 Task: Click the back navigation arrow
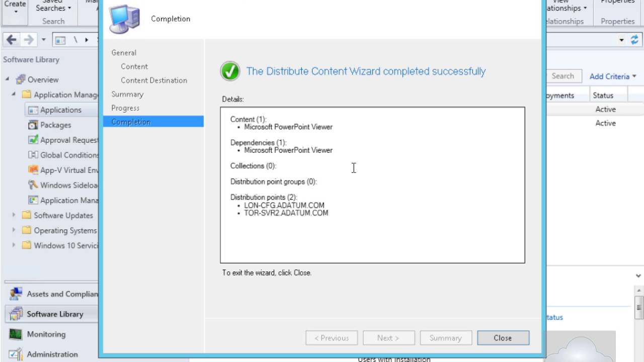click(x=11, y=40)
